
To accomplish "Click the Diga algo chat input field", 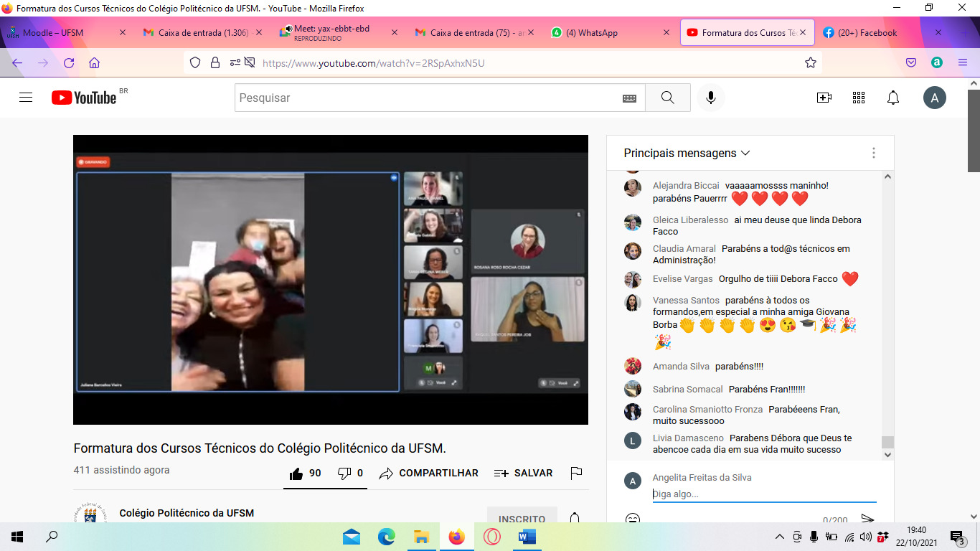I will pos(763,494).
